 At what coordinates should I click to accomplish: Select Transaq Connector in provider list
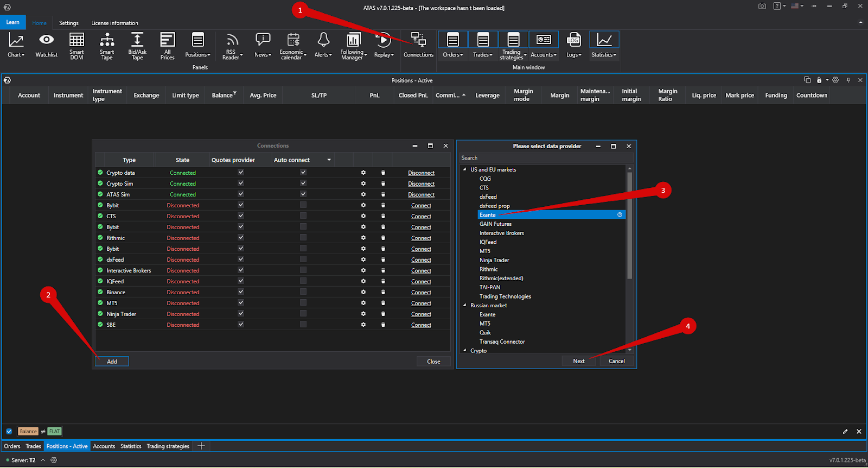point(502,341)
